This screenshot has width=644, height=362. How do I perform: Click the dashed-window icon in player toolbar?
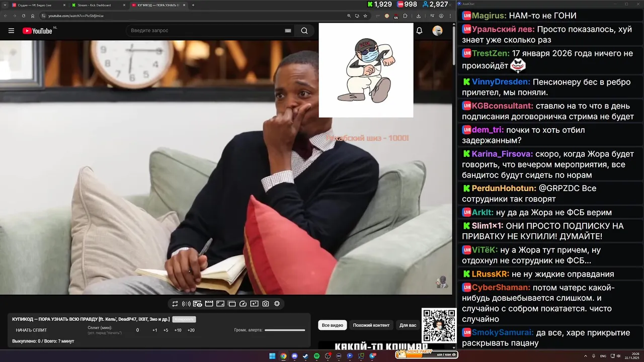(x=231, y=304)
